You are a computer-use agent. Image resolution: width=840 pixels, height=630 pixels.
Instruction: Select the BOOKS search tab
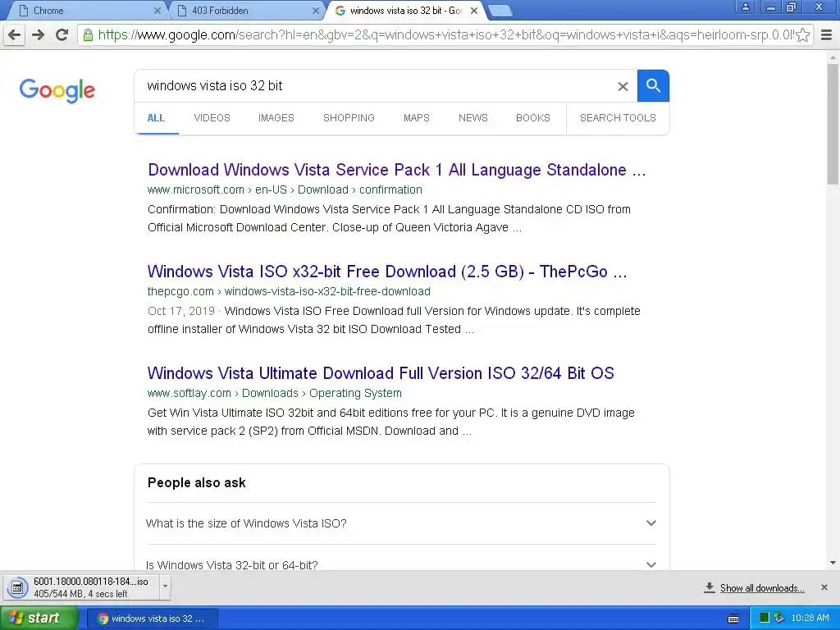533,118
